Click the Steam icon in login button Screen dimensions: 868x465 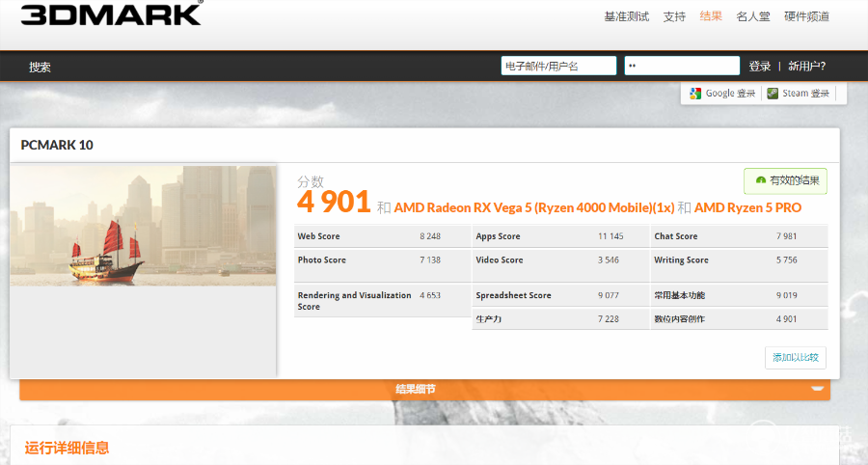[773, 94]
